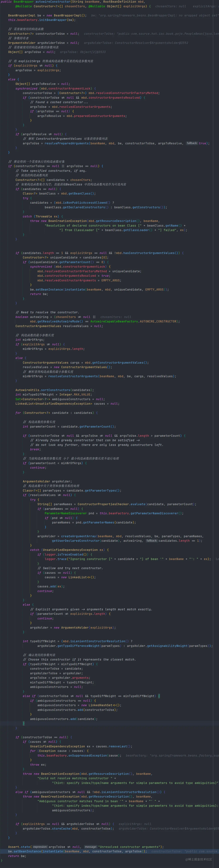Click 'Object[] argsToResolve = null;' line
This screenshot has height=868, width=219.
pyautogui.click(x=43, y=84)
